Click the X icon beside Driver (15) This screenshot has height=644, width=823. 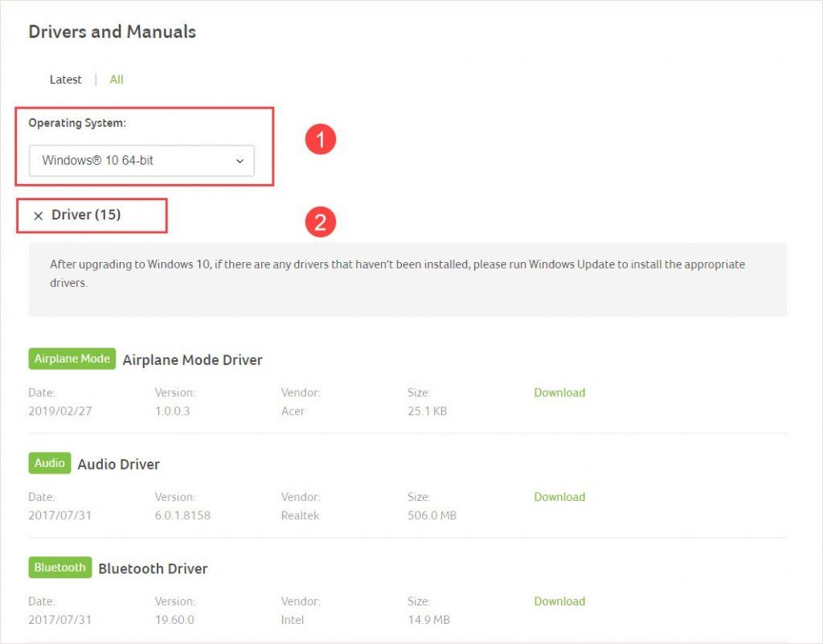point(38,215)
